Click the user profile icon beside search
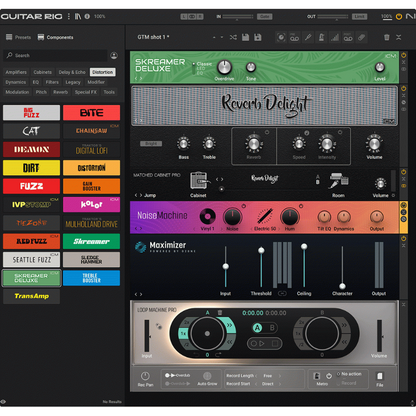The width and height of the screenshot is (416, 416). 114,56
